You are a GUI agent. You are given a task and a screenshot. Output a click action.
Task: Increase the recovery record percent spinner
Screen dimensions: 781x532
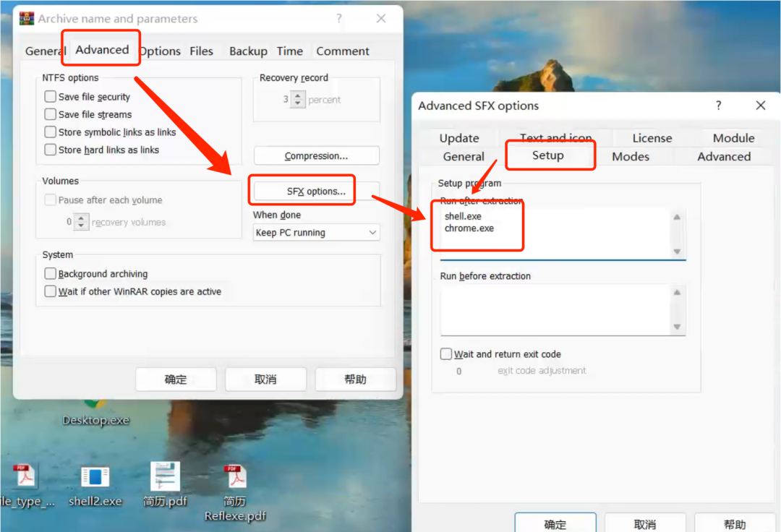tap(298, 95)
